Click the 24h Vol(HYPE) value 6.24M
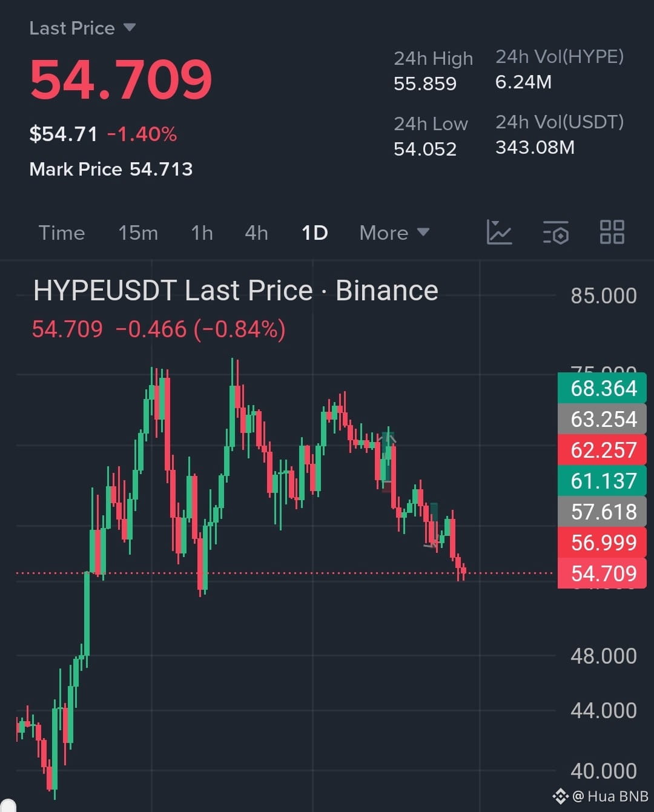Viewport: 654px width, 812px height. point(523,82)
